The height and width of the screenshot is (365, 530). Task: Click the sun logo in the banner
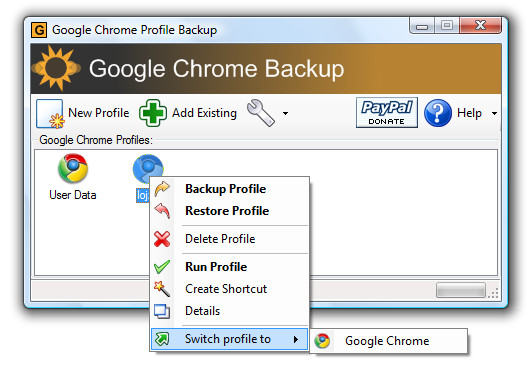pos(56,68)
